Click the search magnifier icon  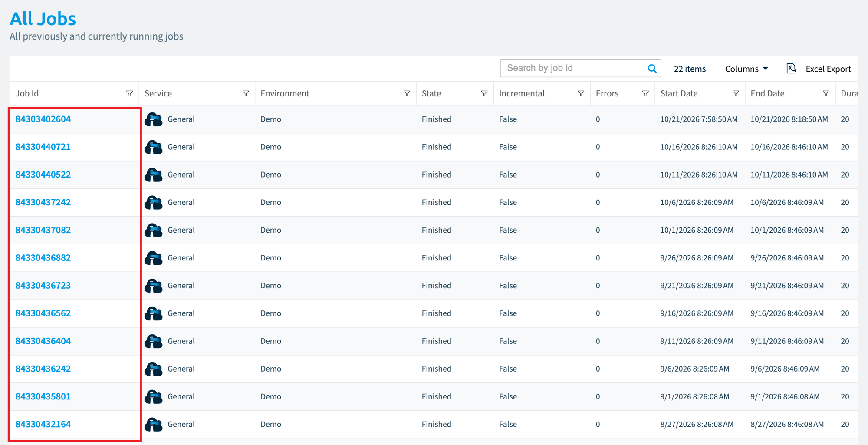point(652,69)
